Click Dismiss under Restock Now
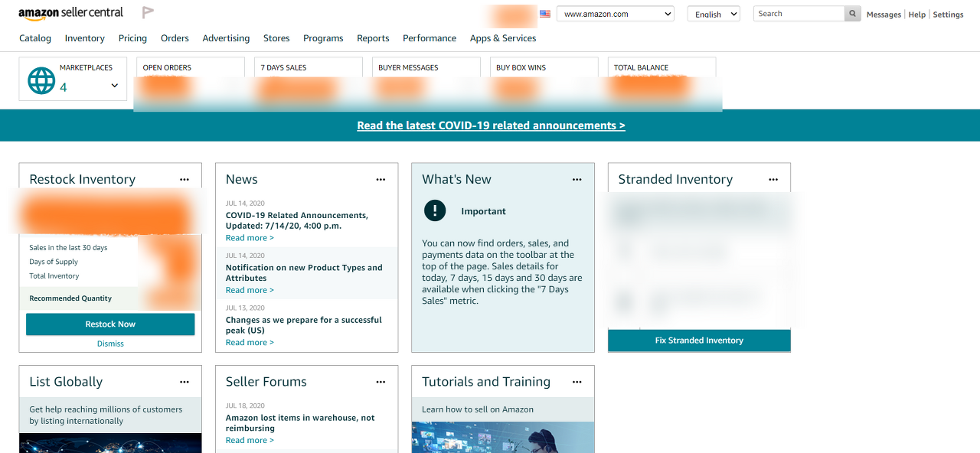Image resolution: width=980 pixels, height=453 pixels. (x=110, y=344)
